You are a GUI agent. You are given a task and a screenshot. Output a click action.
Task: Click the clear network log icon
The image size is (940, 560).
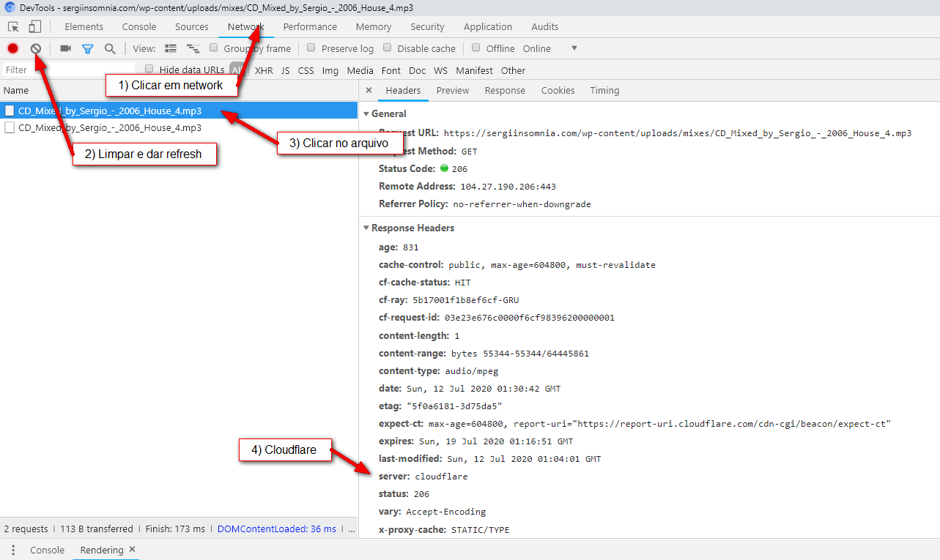pyautogui.click(x=35, y=48)
